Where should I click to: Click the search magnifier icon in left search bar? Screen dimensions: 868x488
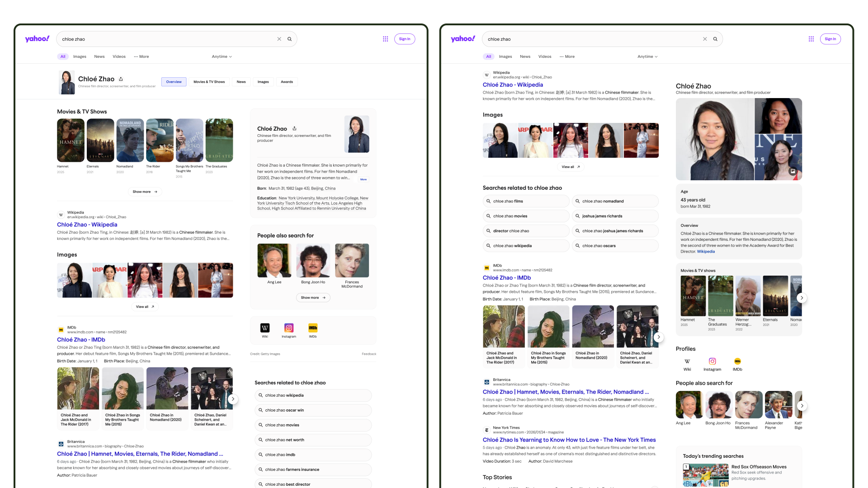(289, 39)
